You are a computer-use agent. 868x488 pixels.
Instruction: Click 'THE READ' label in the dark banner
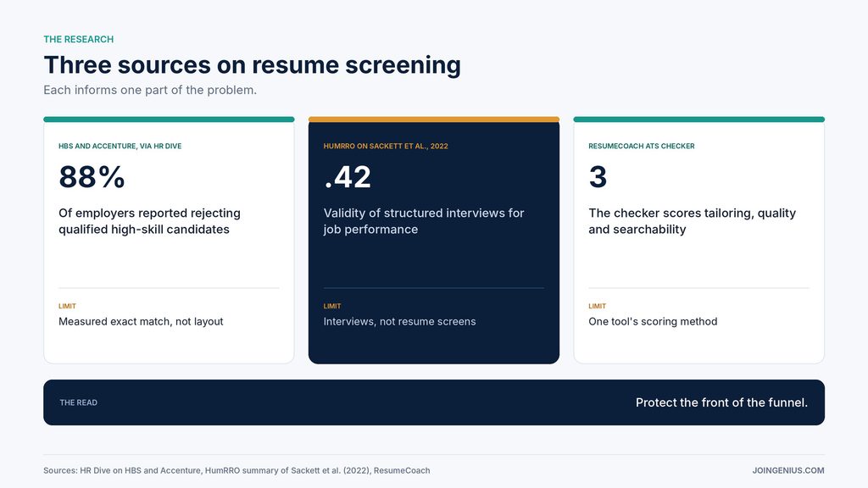(x=79, y=402)
